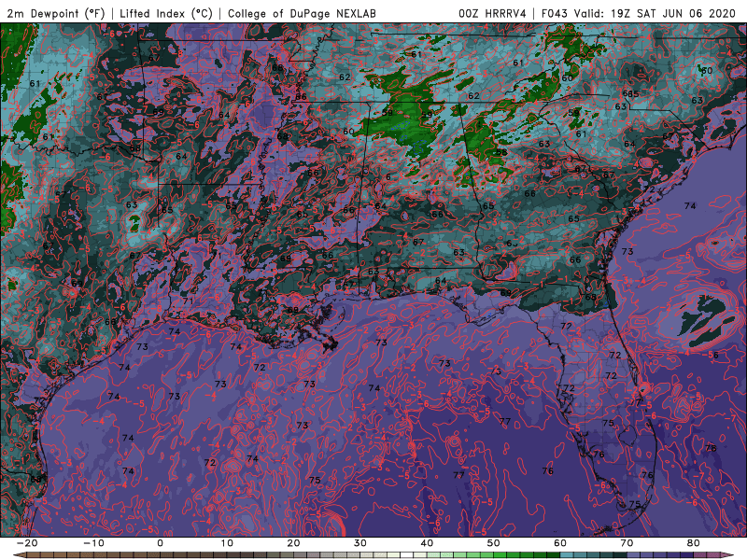
Task: Click the "20" color scale label
Action: pos(293,543)
